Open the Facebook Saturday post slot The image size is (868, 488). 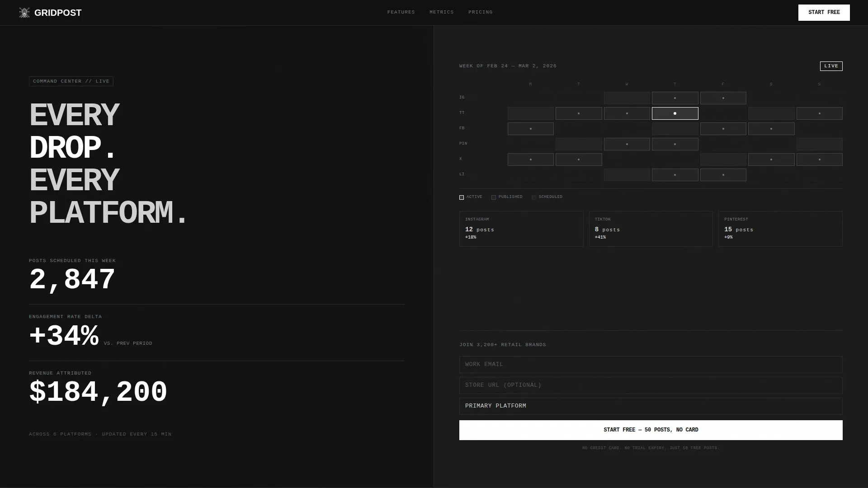pos(771,129)
